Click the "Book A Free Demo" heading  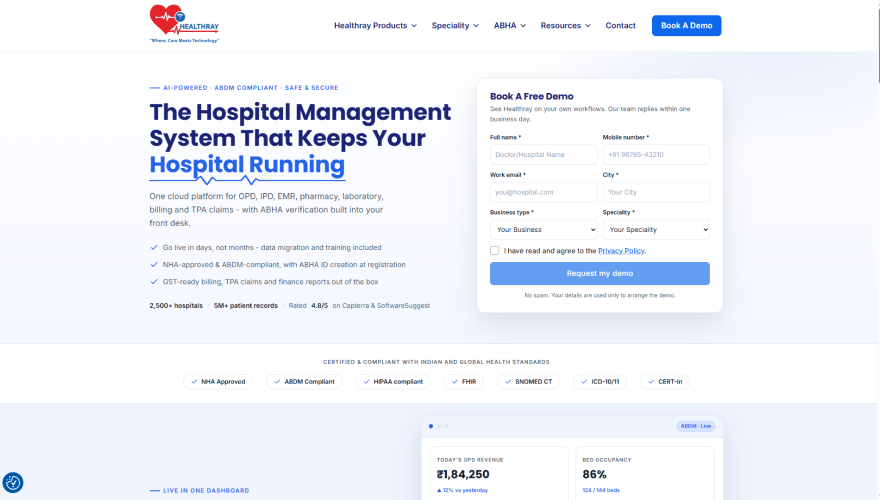click(531, 97)
